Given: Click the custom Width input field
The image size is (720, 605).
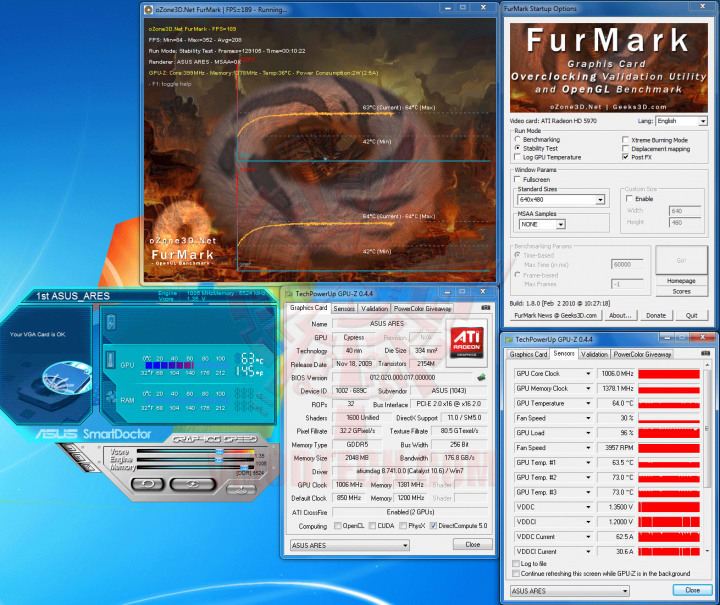Looking at the screenshot, I should point(684,211).
